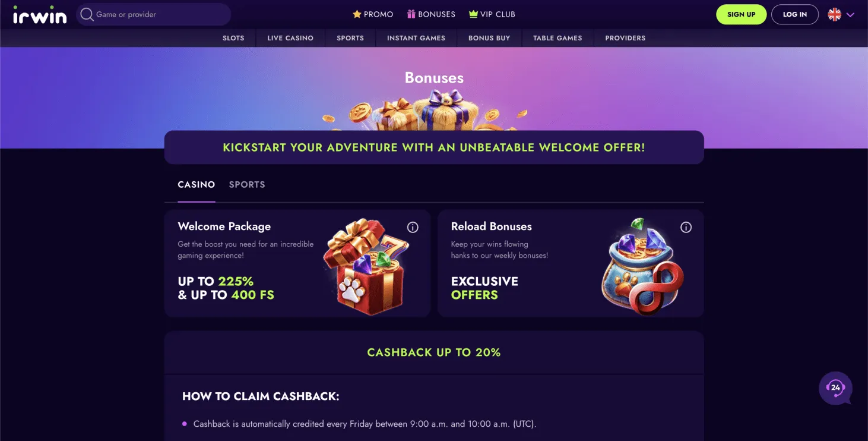The width and height of the screenshot is (868, 441).
Task: Click the LOG IN button
Action: tap(795, 14)
